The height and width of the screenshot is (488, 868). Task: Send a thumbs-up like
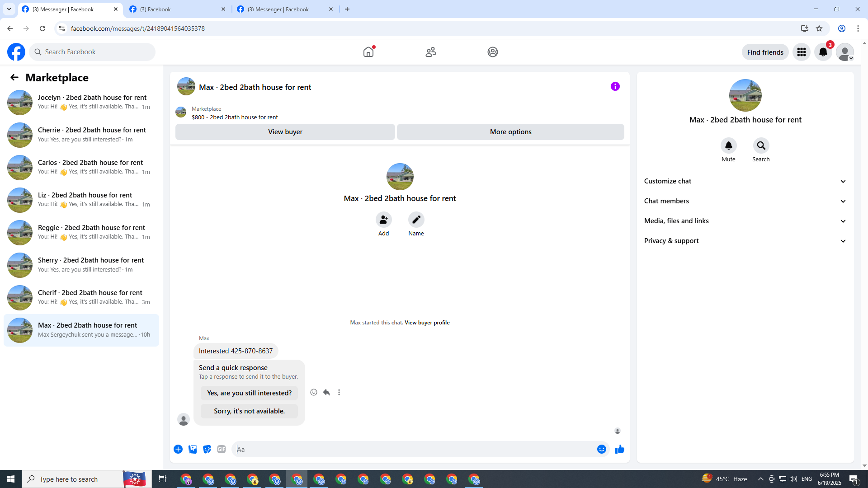[620, 449]
